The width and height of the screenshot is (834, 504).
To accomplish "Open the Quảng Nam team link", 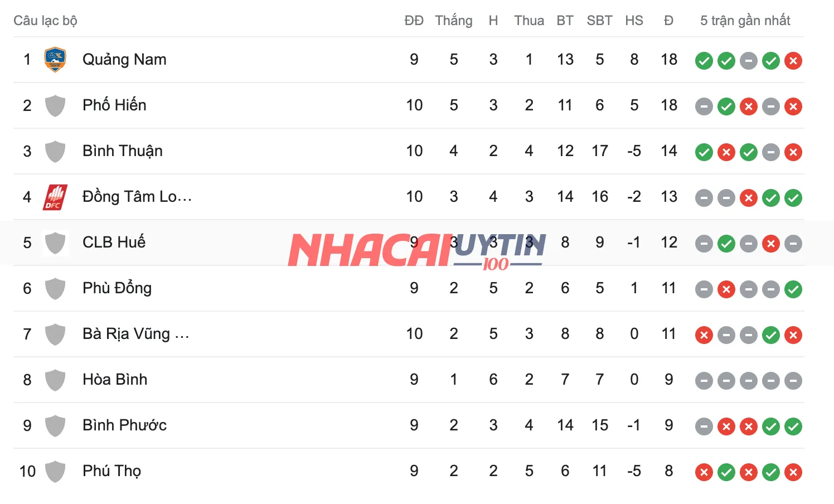I will pos(124,60).
